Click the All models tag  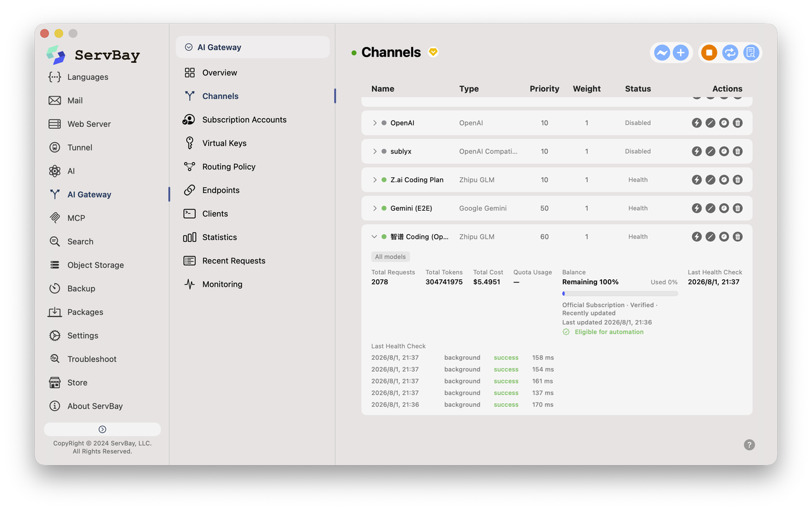click(x=390, y=257)
